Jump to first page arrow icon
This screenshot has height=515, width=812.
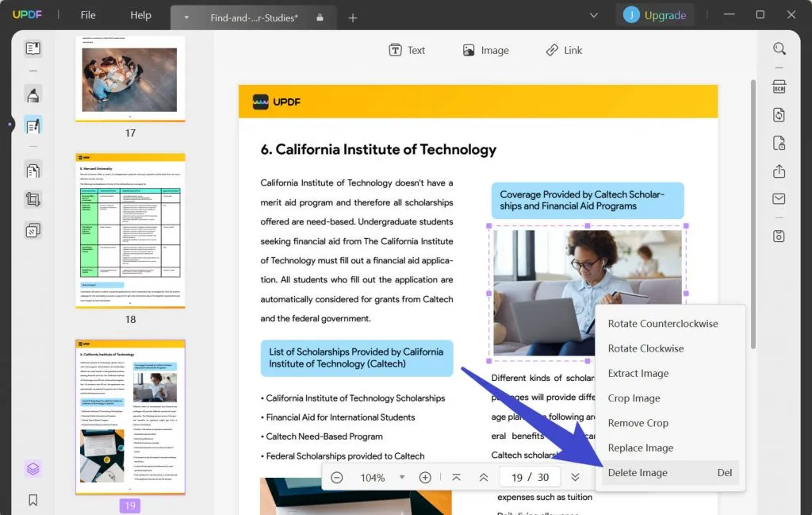[x=456, y=477]
